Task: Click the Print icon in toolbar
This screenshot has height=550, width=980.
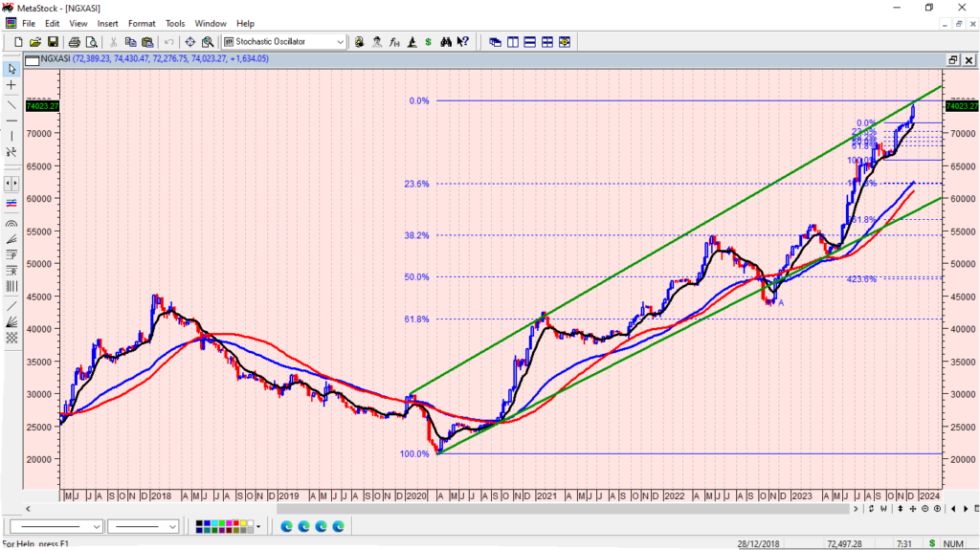Action: (x=73, y=42)
